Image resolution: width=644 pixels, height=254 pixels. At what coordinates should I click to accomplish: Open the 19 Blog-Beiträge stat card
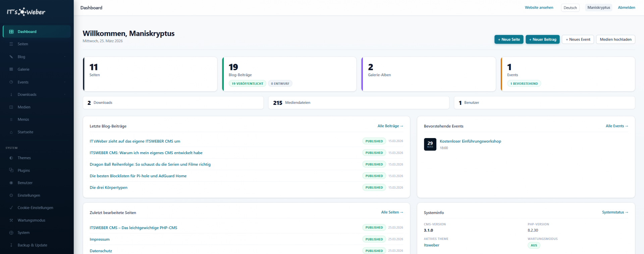[x=289, y=74]
